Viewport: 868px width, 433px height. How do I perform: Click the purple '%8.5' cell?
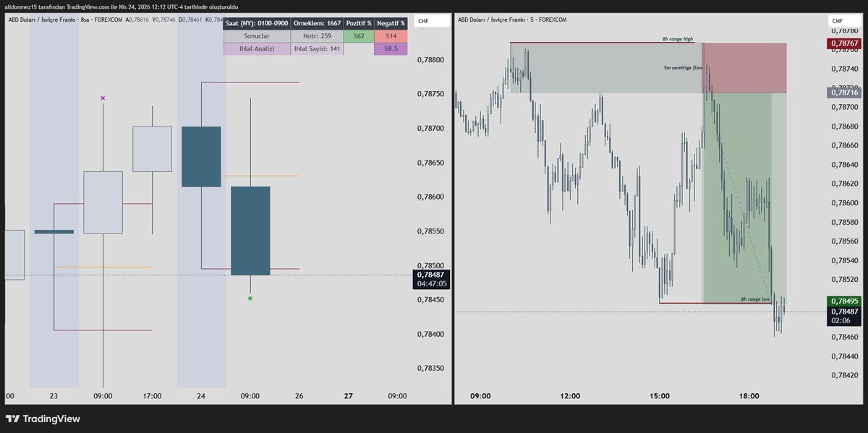(x=391, y=49)
